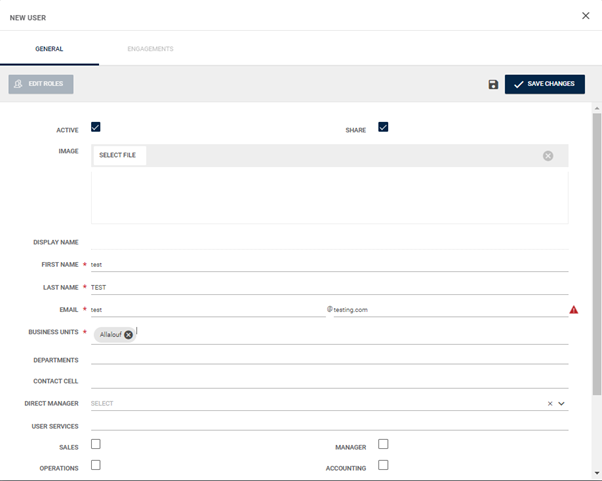Click the email domain field testing.com

coord(451,310)
